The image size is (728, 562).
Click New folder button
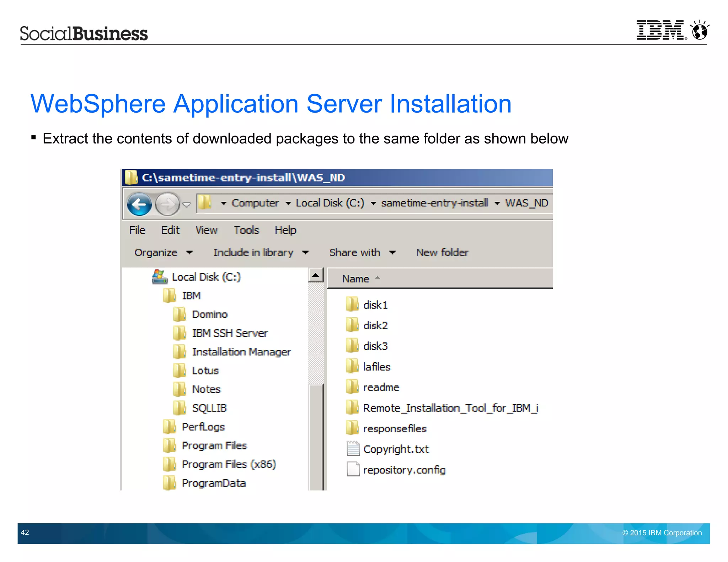coord(442,253)
